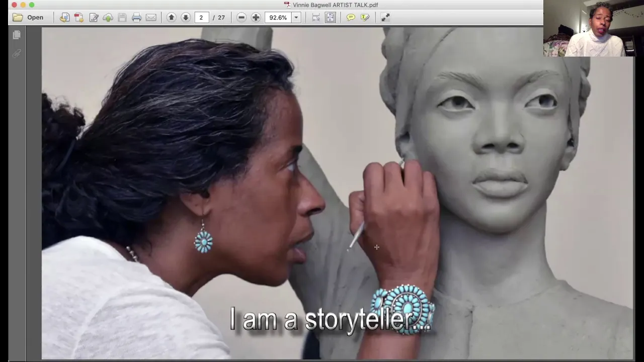Image resolution: width=644 pixels, height=362 pixels.
Task: Zoom out with the minus button
Action: [242, 18]
